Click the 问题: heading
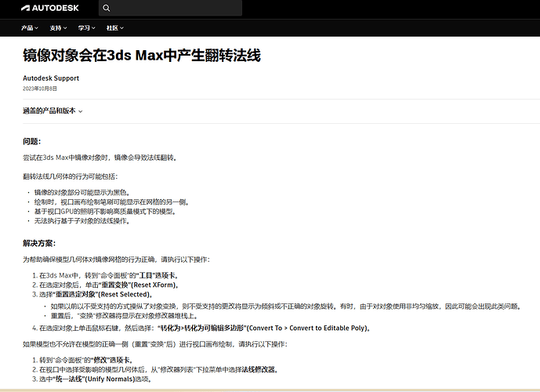Viewport: 540px width, 392px height. (x=31, y=141)
